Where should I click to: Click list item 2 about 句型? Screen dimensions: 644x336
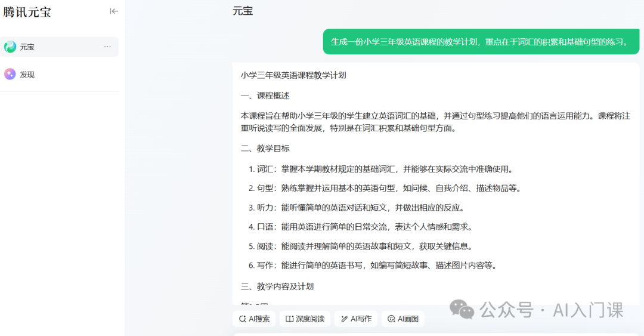[x=385, y=189]
